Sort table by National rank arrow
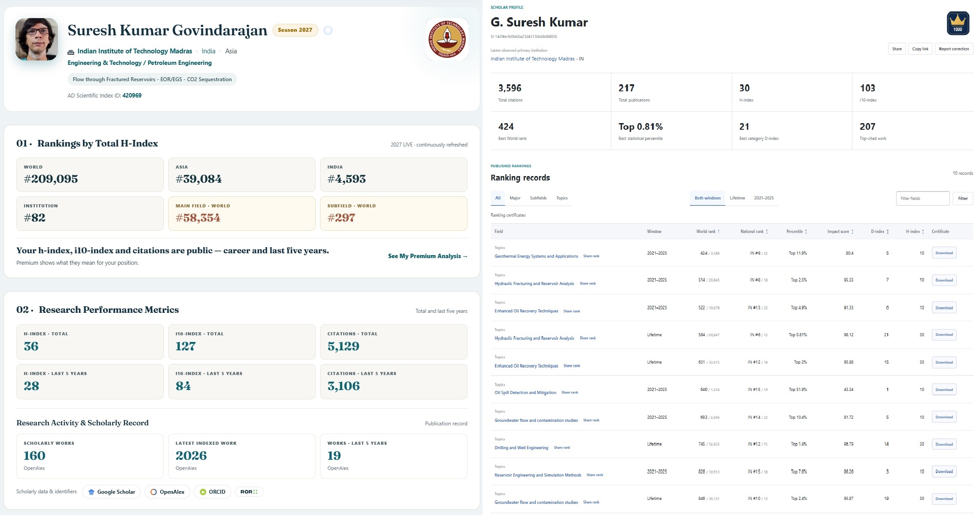Screen dimensions: 980x518 point(767,231)
